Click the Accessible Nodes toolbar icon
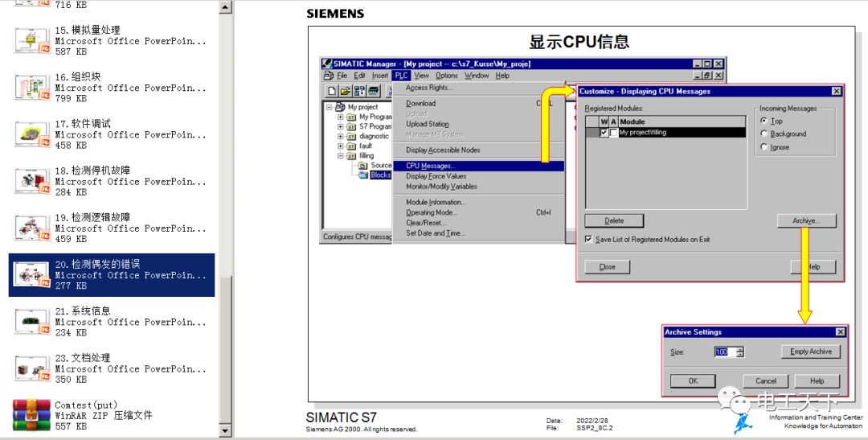 358,91
